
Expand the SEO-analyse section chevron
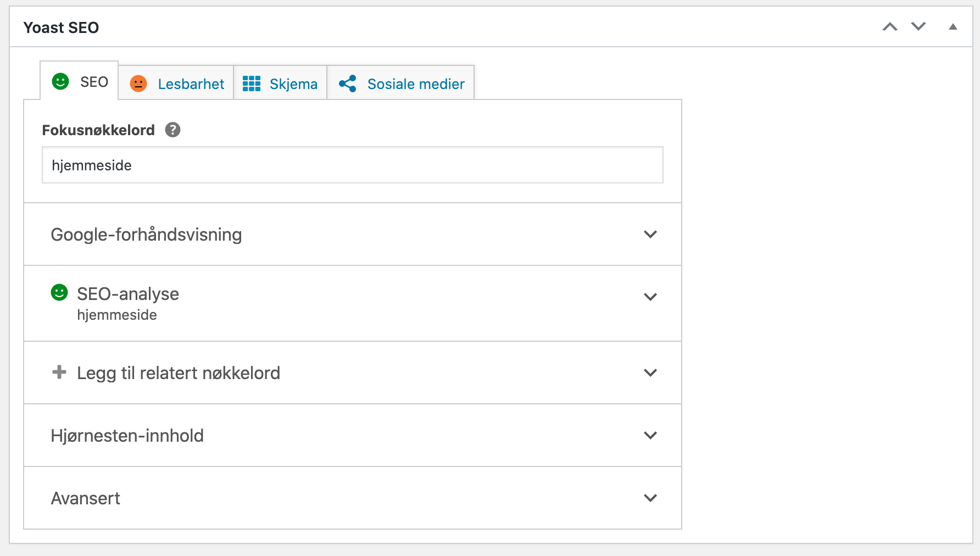click(650, 297)
